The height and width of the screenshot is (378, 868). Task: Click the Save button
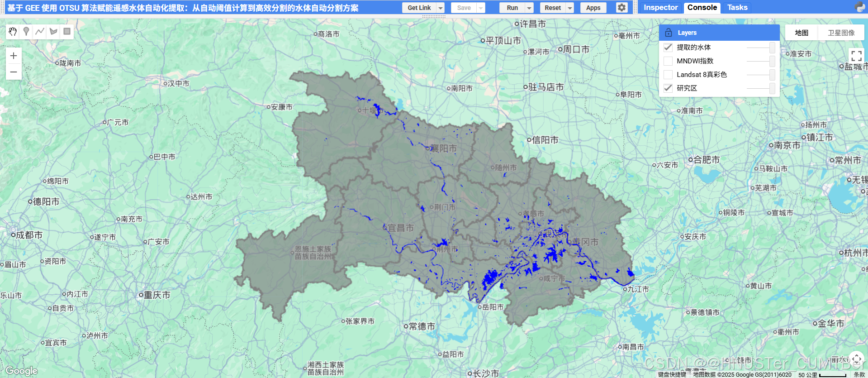pos(464,8)
